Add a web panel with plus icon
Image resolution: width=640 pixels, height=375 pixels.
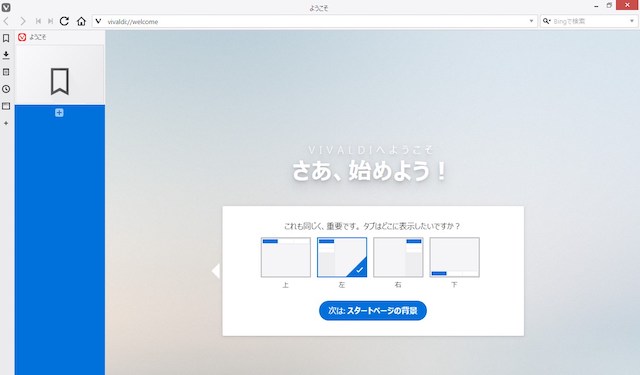(x=6, y=123)
